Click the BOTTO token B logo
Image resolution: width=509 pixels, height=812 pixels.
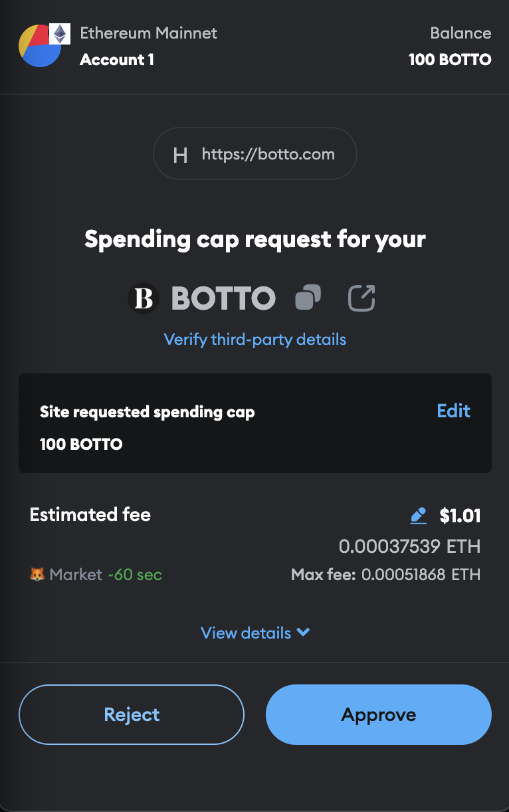click(144, 298)
